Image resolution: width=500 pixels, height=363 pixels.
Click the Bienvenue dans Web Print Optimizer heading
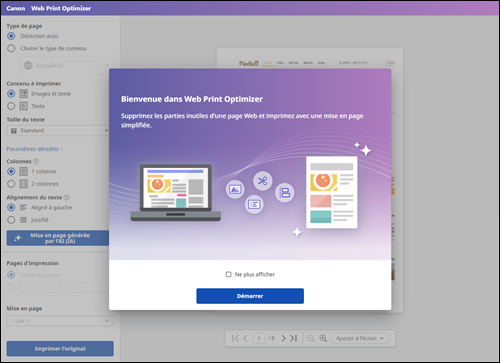click(x=192, y=99)
